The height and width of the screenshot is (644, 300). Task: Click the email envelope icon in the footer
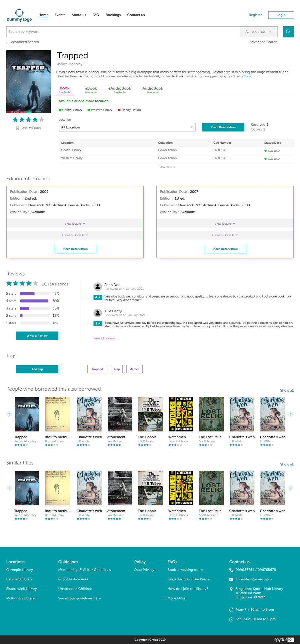tap(231, 579)
